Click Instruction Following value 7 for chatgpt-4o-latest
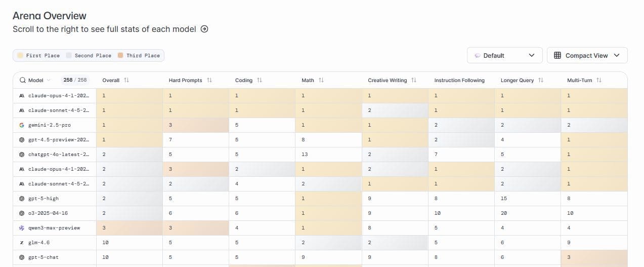Image resolution: width=644 pixels, height=267 pixels. pyautogui.click(x=436, y=154)
